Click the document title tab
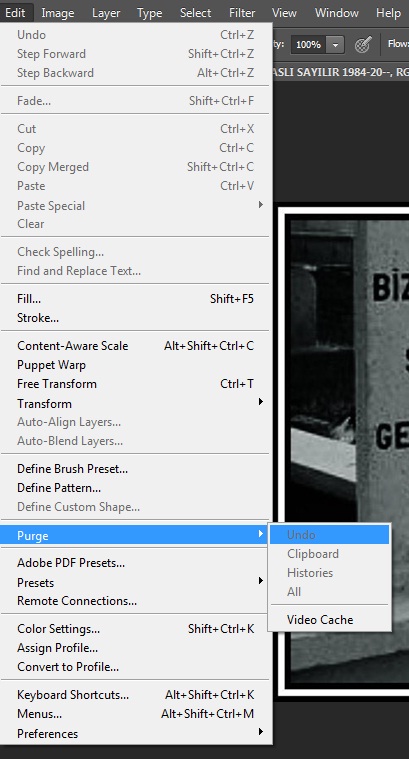The image size is (409, 759). click(341, 72)
